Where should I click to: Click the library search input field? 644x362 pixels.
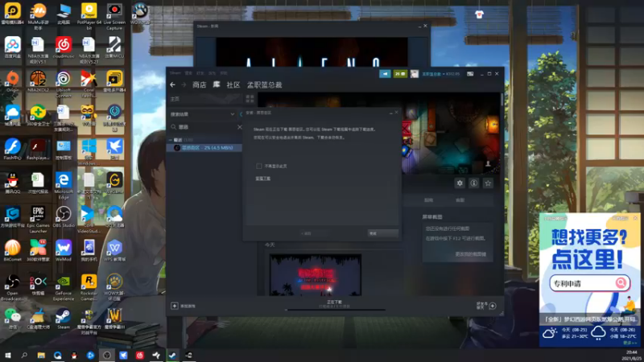(x=205, y=127)
